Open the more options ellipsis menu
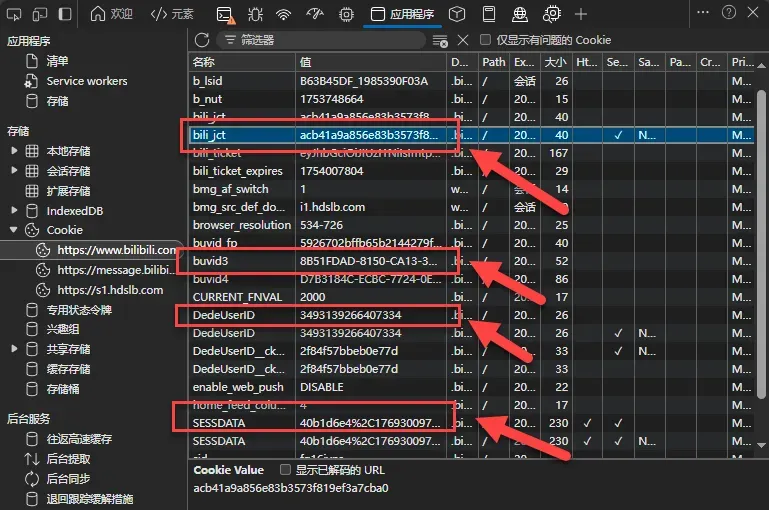769x510 pixels. 703,12
